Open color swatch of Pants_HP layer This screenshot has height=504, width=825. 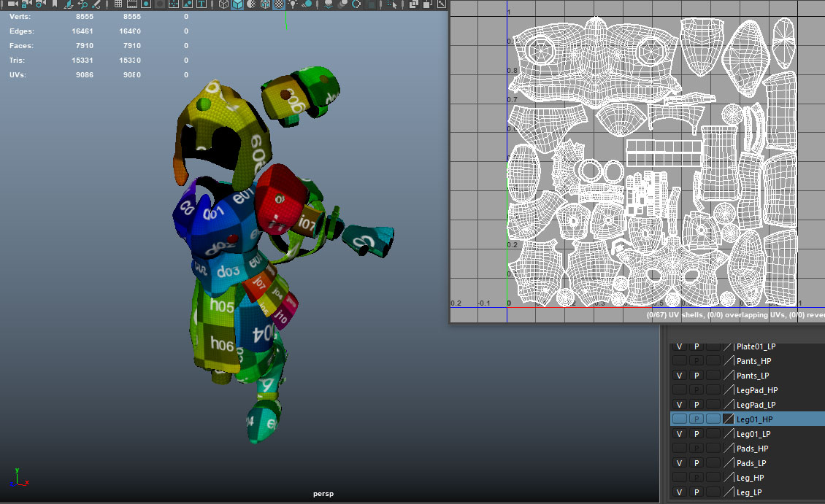tap(729, 361)
